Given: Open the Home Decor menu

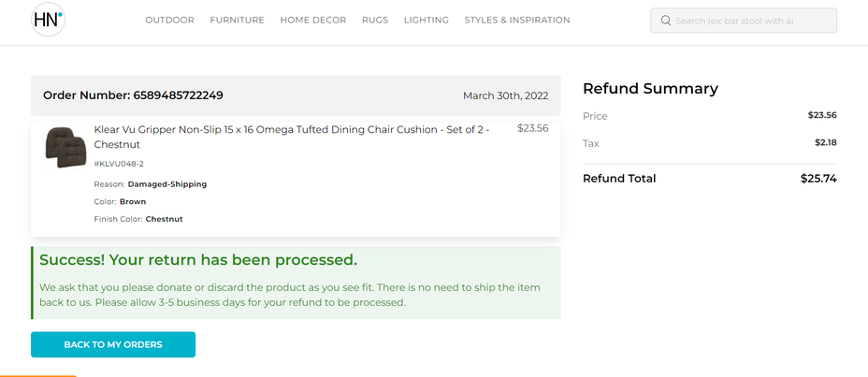Looking at the screenshot, I should tap(313, 20).
